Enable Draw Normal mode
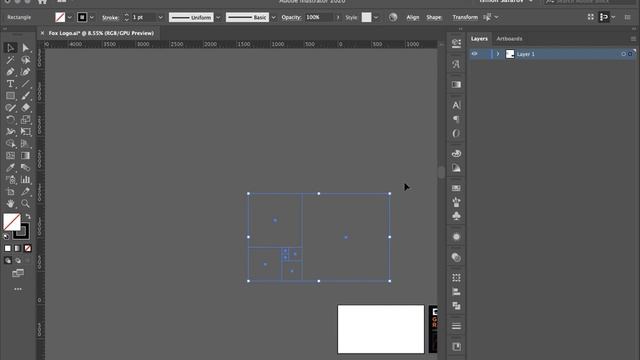640x360 pixels. pyautogui.click(x=8, y=260)
